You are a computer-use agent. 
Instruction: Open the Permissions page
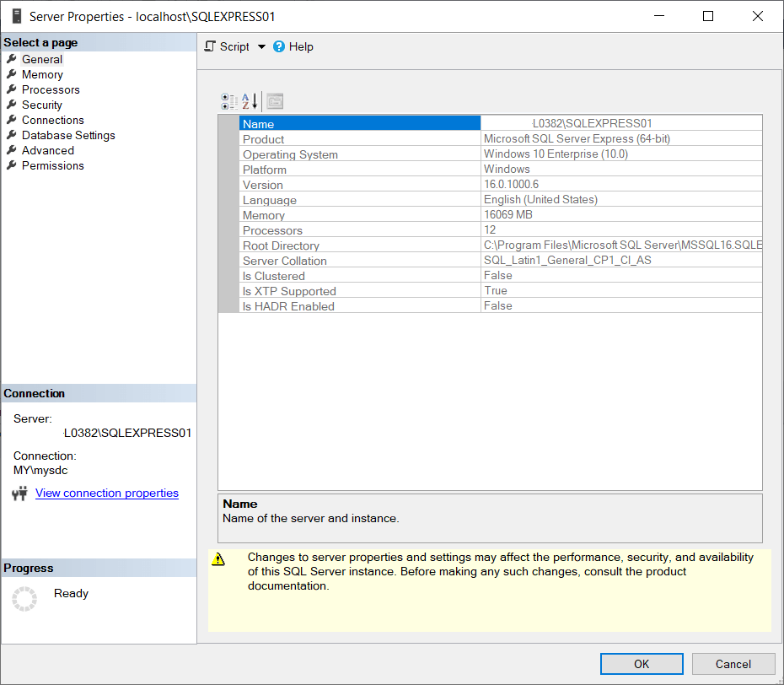click(x=53, y=165)
